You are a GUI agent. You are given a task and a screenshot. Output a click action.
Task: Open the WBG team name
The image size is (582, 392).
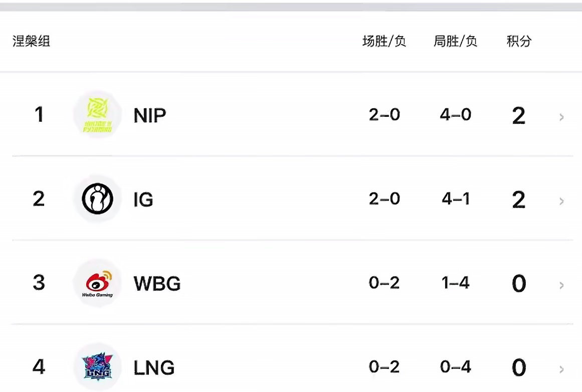tap(157, 284)
